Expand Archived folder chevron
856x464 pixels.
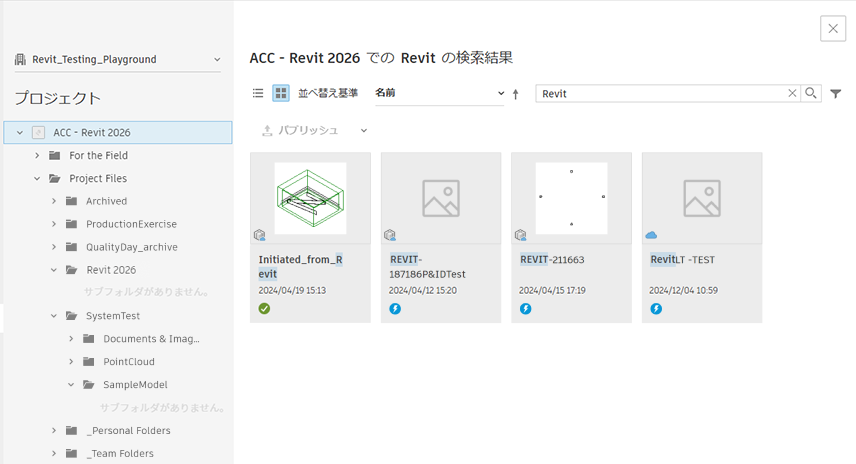[x=54, y=201]
